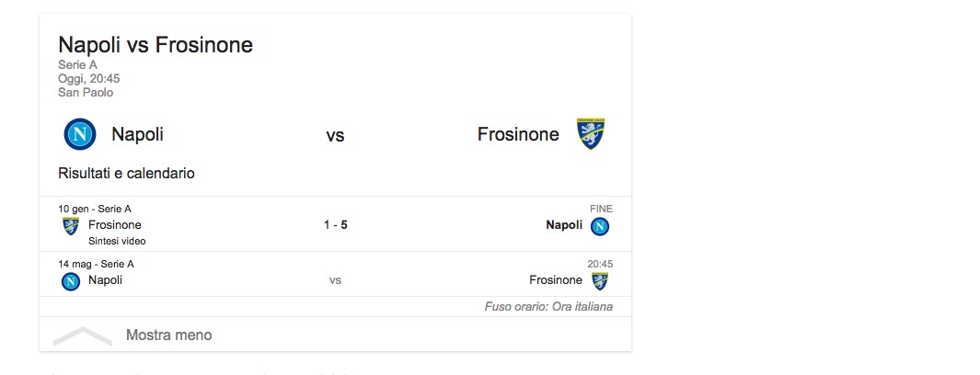Viewport: 980px width, 375px height.
Task: Click the "14 mag - Serie A" date label
Action: pyautogui.click(x=96, y=264)
